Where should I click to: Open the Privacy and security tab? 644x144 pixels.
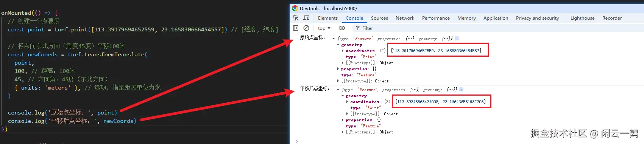pos(537,18)
